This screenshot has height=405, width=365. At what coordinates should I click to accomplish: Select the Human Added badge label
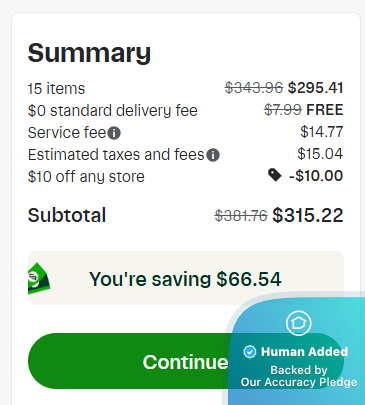pos(304,352)
